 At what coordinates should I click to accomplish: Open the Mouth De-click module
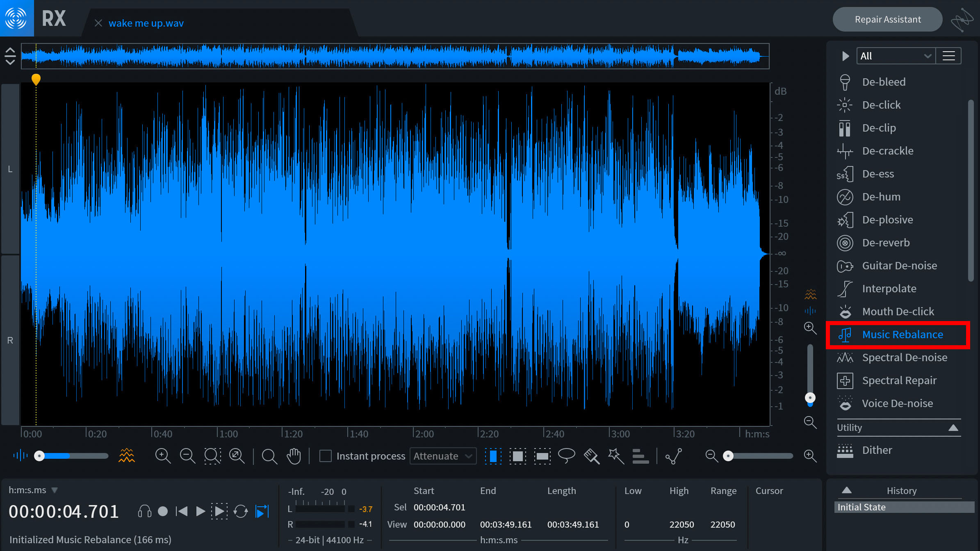(x=898, y=312)
